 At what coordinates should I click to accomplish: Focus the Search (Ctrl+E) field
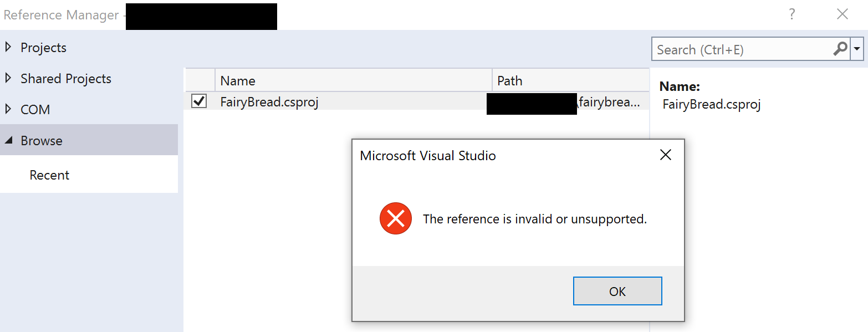(x=743, y=49)
